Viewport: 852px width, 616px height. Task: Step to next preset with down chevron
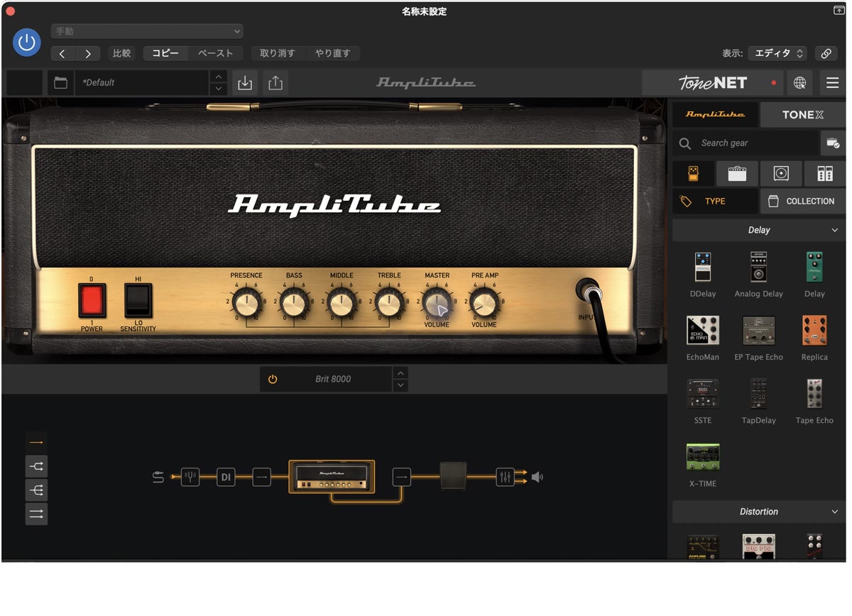pos(219,89)
